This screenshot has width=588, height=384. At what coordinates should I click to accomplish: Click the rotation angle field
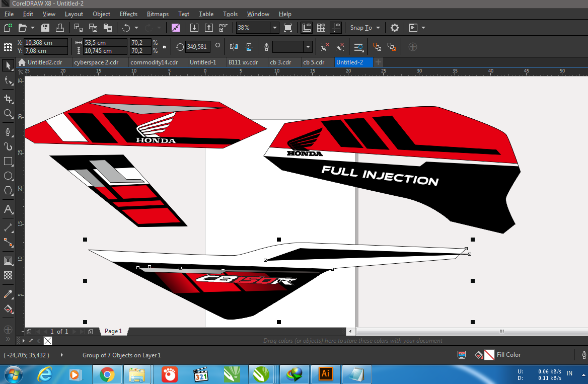point(198,47)
